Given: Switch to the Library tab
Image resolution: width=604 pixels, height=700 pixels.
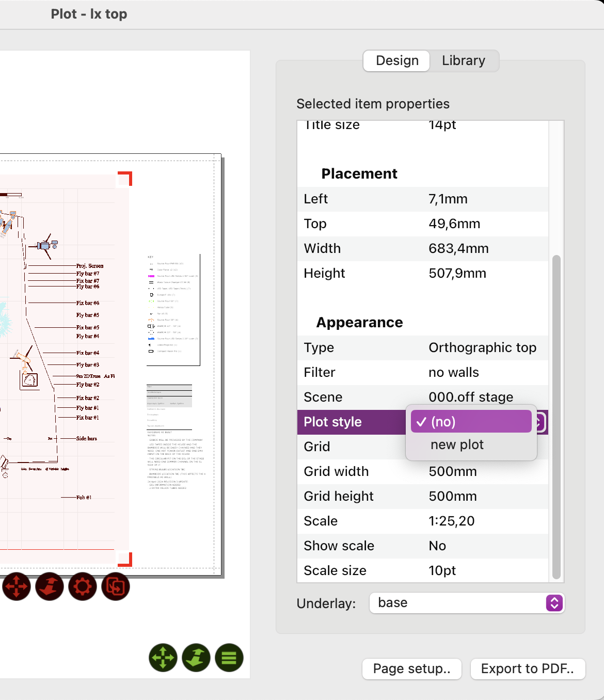Looking at the screenshot, I should (x=463, y=61).
